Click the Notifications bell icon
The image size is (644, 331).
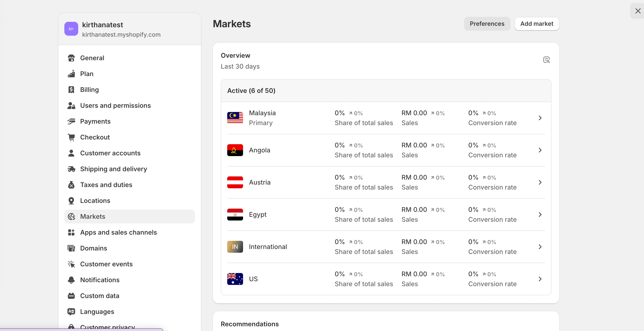(x=71, y=280)
